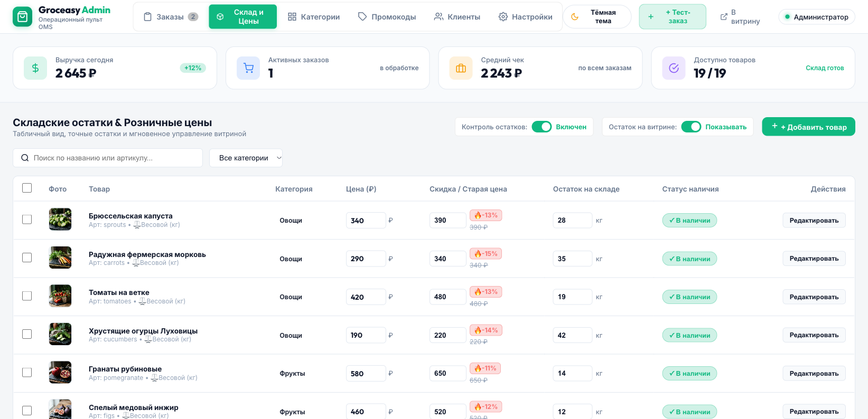868x419 pixels.
Task: Click the Добавить товар button
Action: click(808, 127)
